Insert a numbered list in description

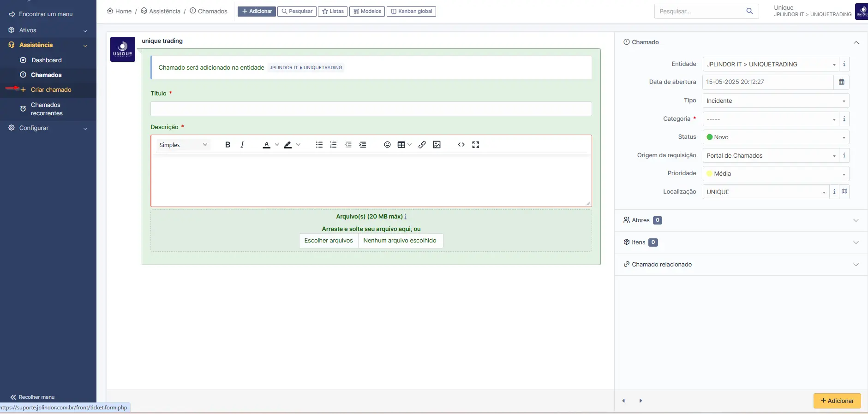click(x=333, y=145)
